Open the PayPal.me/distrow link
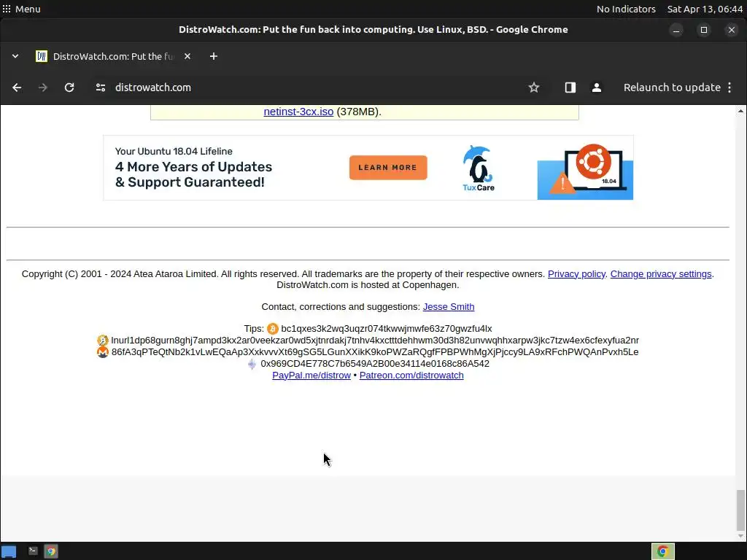The width and height of the screenshot is (747, 560). point(311,376)
